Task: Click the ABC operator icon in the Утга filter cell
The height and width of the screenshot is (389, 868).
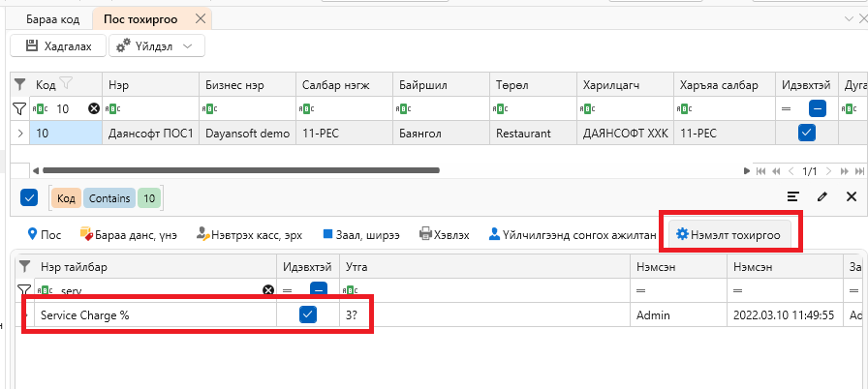Action: [x=350, y=290]
